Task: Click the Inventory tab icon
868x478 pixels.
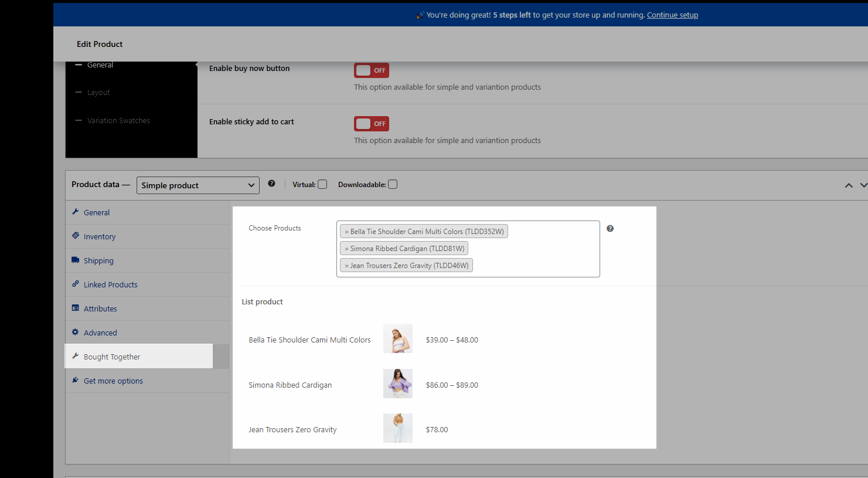Action: point(75,236)
